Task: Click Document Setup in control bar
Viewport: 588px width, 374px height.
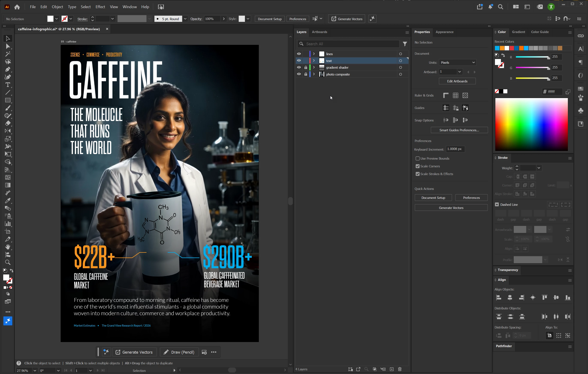Action: 270,19
